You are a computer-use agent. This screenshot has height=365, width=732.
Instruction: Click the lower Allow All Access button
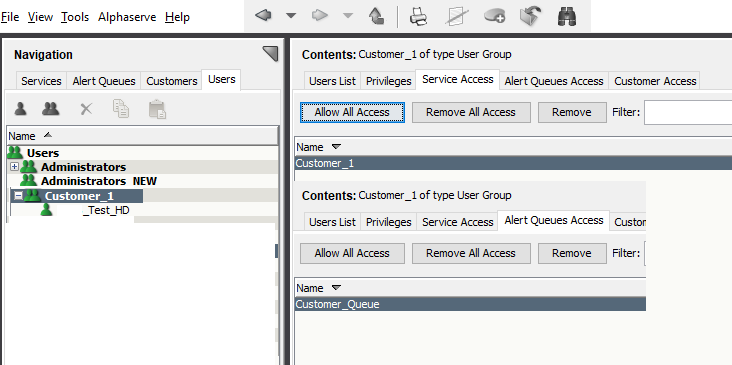coord(352,253)
